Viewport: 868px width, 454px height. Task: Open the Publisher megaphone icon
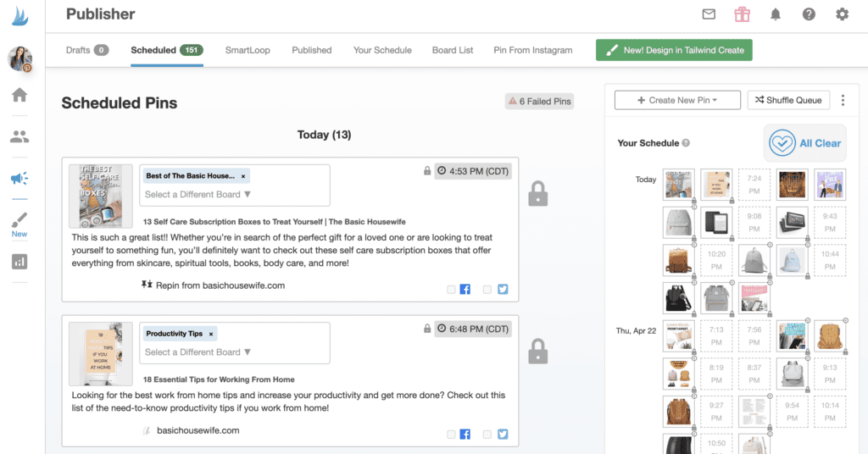(x=19, y=178)
